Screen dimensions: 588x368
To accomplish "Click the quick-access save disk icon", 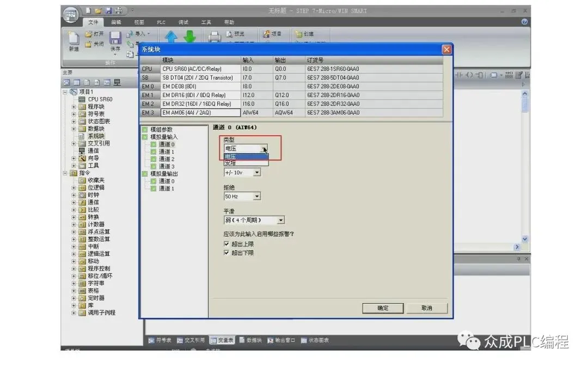I will 108,10.
